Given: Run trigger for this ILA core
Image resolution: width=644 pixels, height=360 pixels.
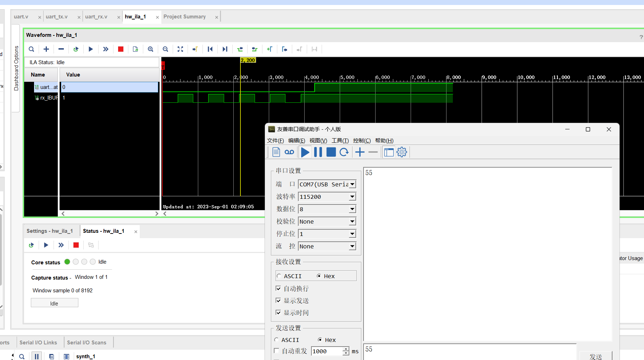Looking at the screenshot, I should (91, 49).
